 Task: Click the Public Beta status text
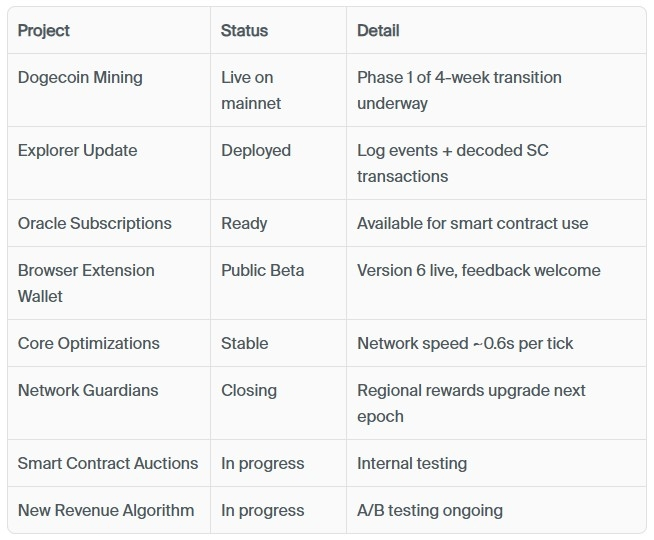point(262,270)
